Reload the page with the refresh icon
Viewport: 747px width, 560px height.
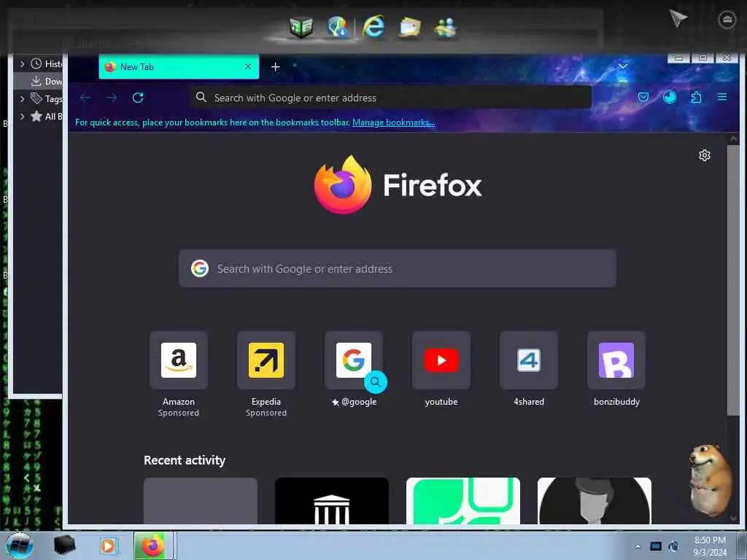[x=138, y=98]
